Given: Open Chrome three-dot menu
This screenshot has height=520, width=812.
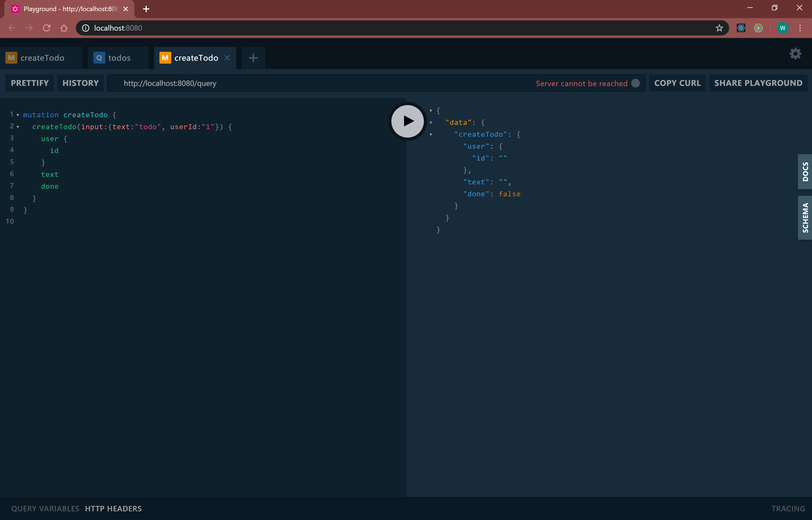Looking at the screenshot, I should tap(800, 28).
